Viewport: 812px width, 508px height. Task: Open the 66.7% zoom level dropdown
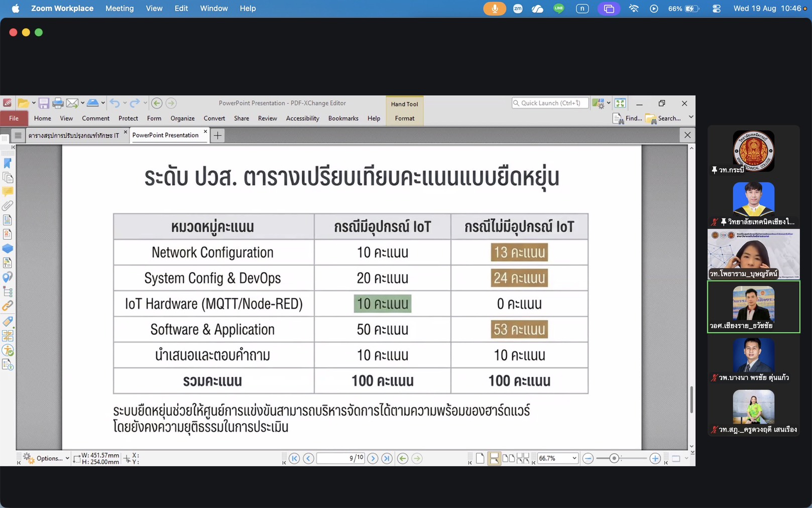(574, 458)
